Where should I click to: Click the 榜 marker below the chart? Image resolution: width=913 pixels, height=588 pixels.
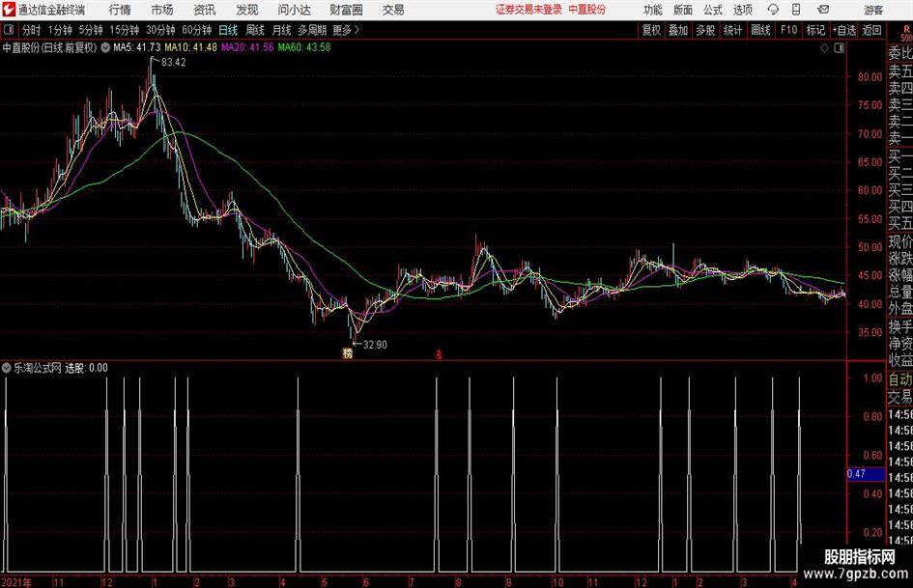point(348,353)
